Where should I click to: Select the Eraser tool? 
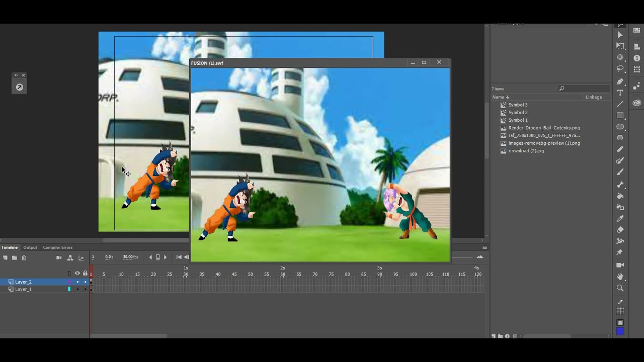click(620, 230)
